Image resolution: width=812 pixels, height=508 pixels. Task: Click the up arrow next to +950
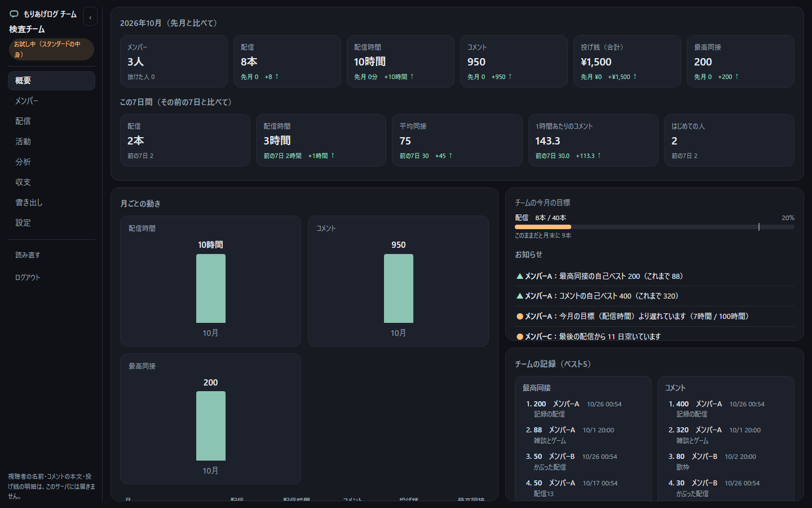[510, 77]
